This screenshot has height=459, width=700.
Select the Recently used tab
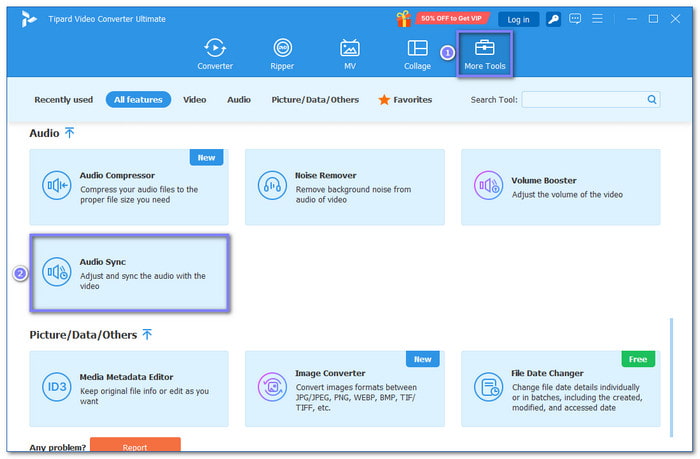pos(64,100)
